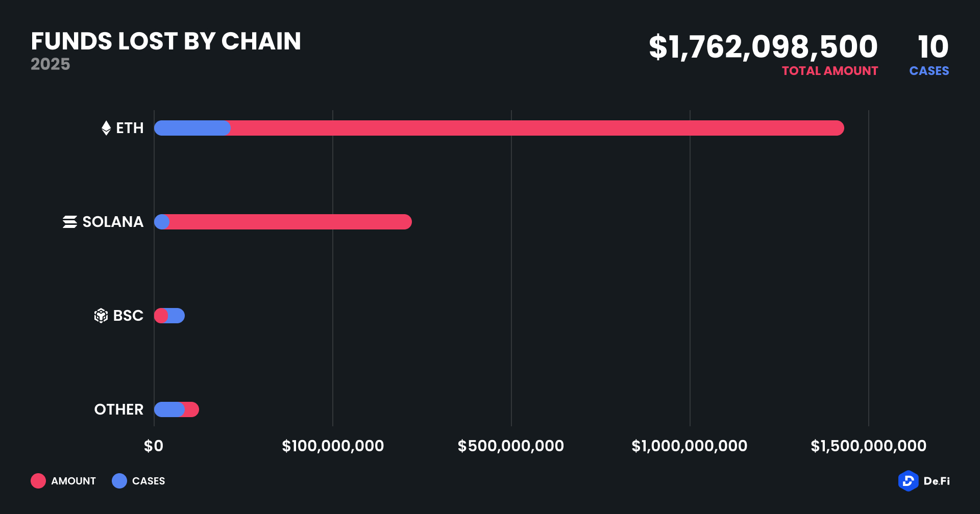Select the SOLANA chain label
Image resolution: width=980 pixels, height=514 pixels.
113,222
